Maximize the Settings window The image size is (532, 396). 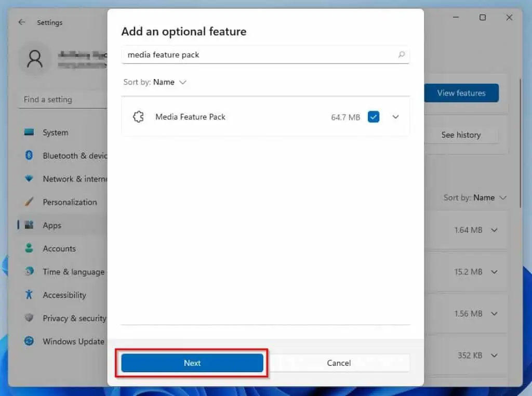[x=483, y=17]
